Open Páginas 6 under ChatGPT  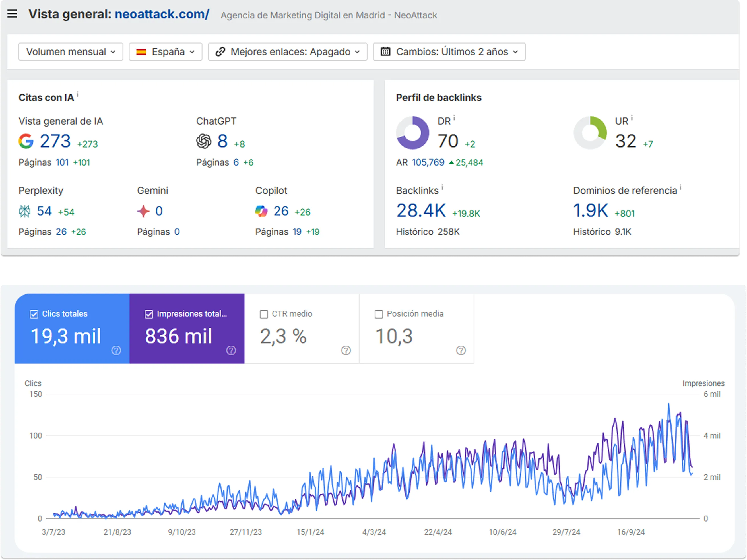(236, 162)
